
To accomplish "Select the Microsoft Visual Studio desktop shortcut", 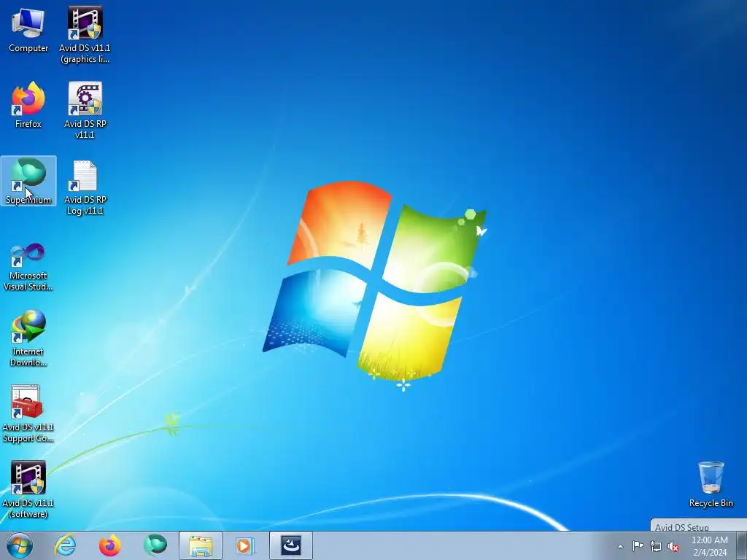I will (28, 267).
